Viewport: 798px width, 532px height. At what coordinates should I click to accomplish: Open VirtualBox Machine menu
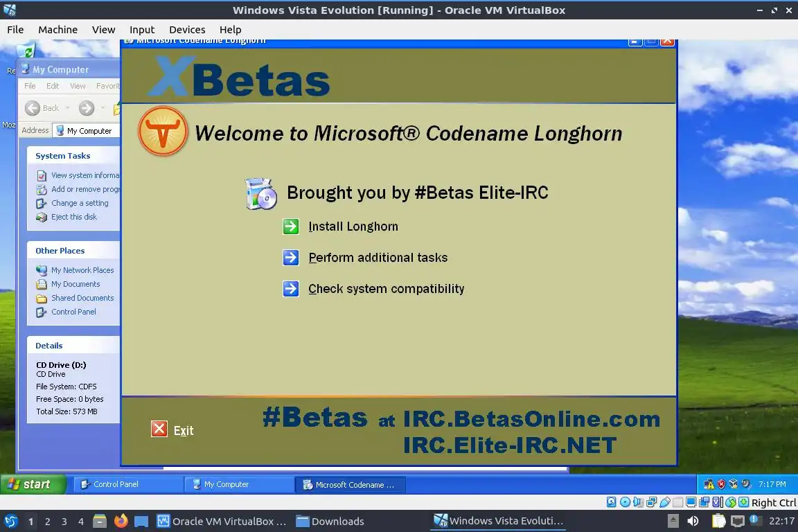[x=58, y=30]
